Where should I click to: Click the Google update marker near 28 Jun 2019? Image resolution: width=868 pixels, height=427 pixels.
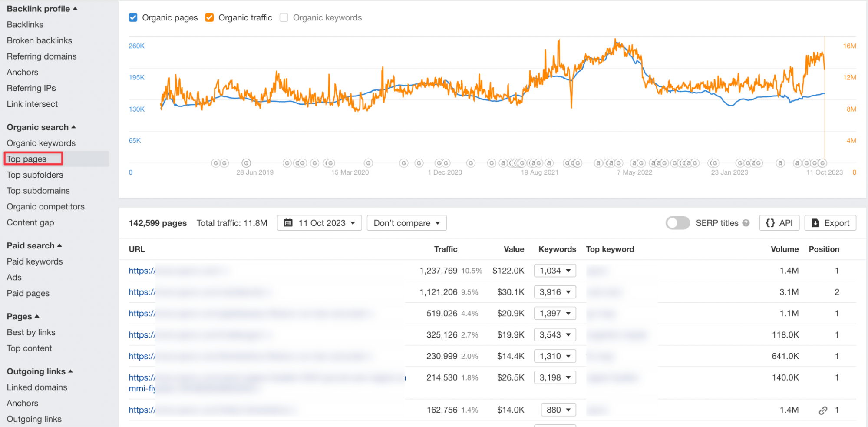click(x=246, y=163)
